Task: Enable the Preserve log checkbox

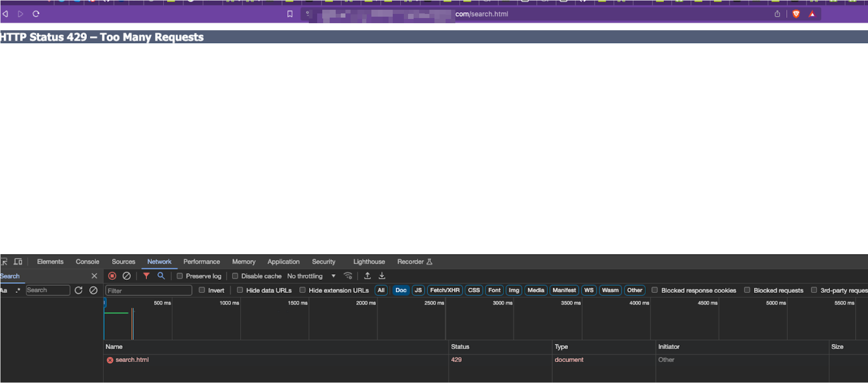Action: [180, 276]
